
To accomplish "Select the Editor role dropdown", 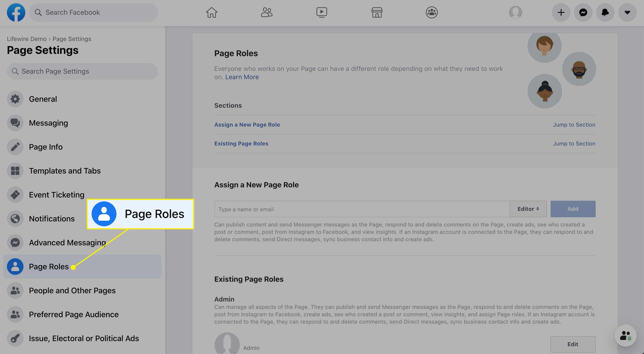I will (x=528, y=209).
